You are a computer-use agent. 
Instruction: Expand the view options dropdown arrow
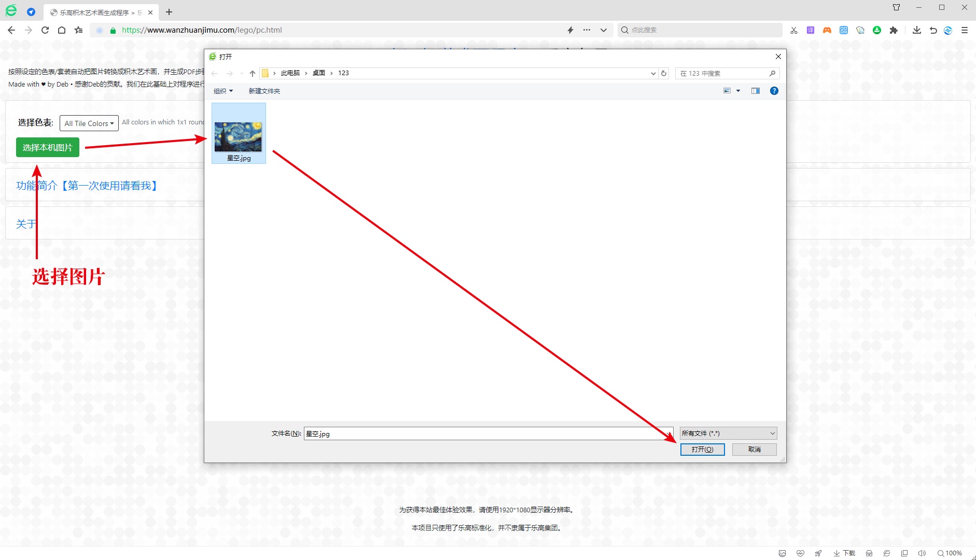738,91
